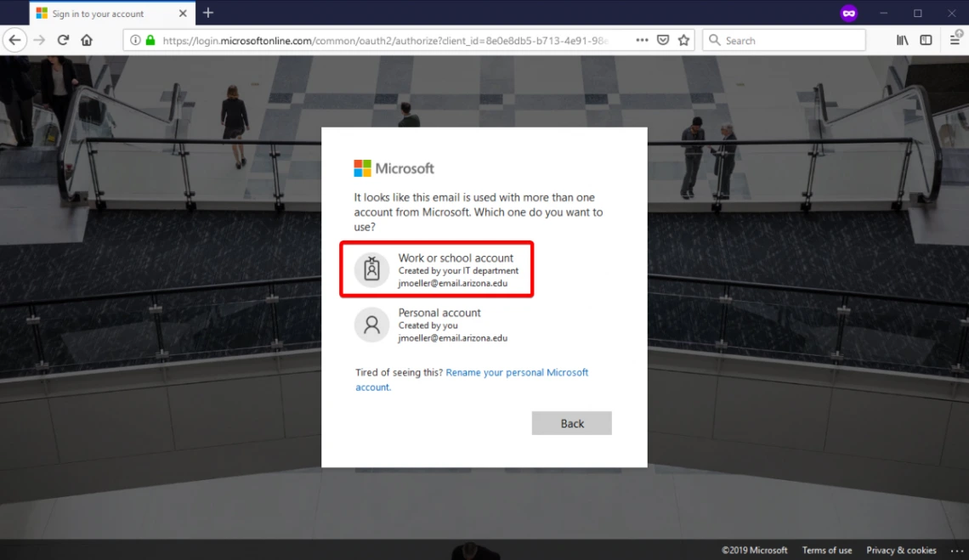The height and width of the screenshot is (560, 969).
Task: Go back using the browser back arrow
Action: point(14,40)
